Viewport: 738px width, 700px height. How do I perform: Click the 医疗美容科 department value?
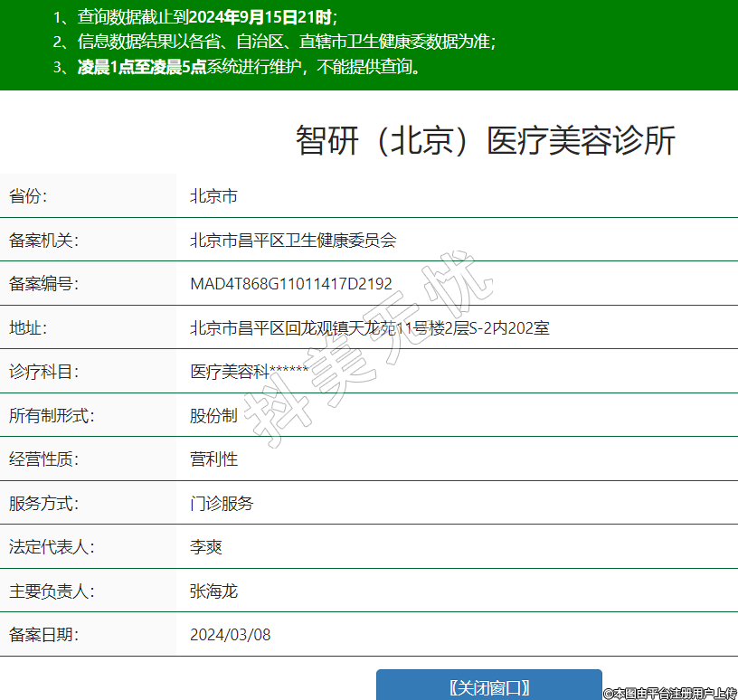249,372
